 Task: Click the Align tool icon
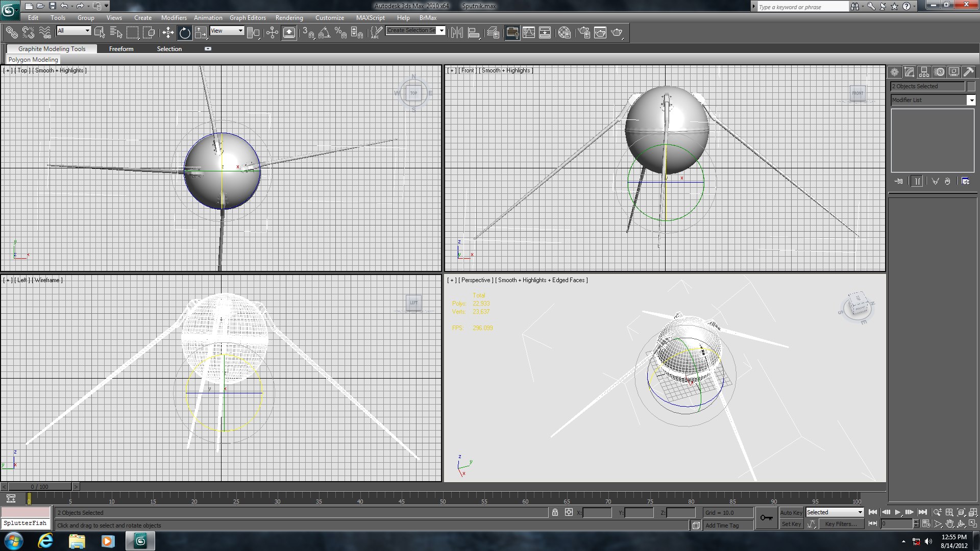point(474,33)
